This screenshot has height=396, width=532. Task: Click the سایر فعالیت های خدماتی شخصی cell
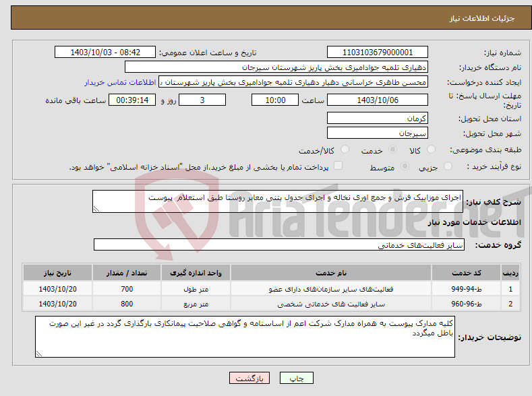[331, 304]
